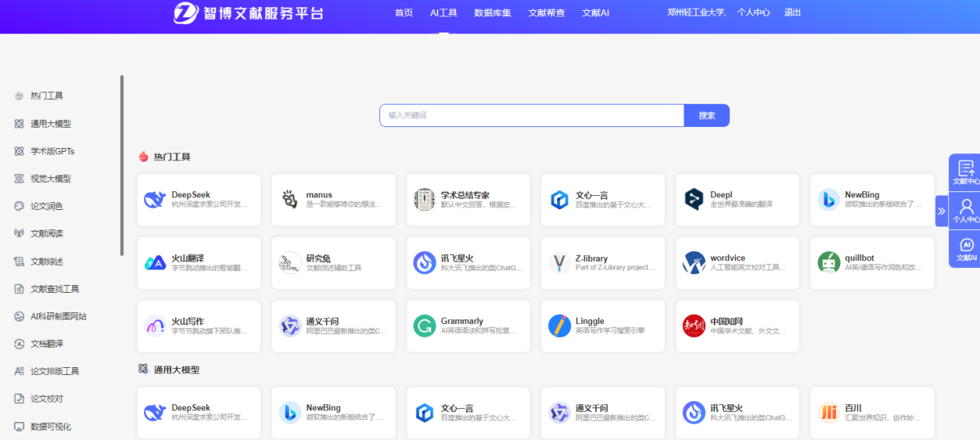Select the 中国知网 logo icon
The width and height of the screenshot is (980, 440).
[x=694, y=326]
